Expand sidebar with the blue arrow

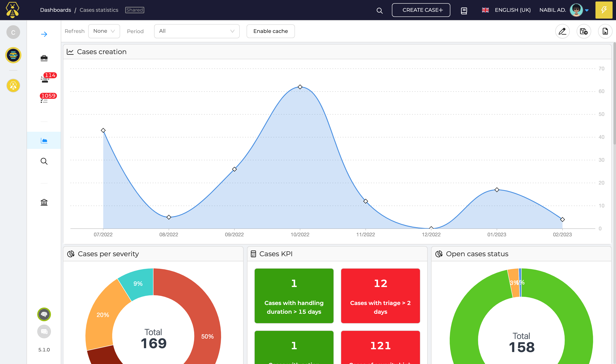(44, 34)
